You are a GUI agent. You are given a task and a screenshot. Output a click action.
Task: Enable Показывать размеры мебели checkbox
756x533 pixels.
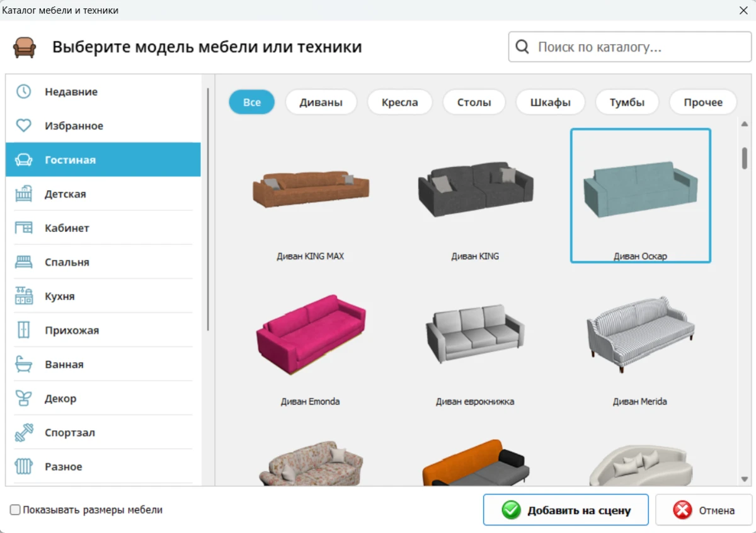coord(16,510)
